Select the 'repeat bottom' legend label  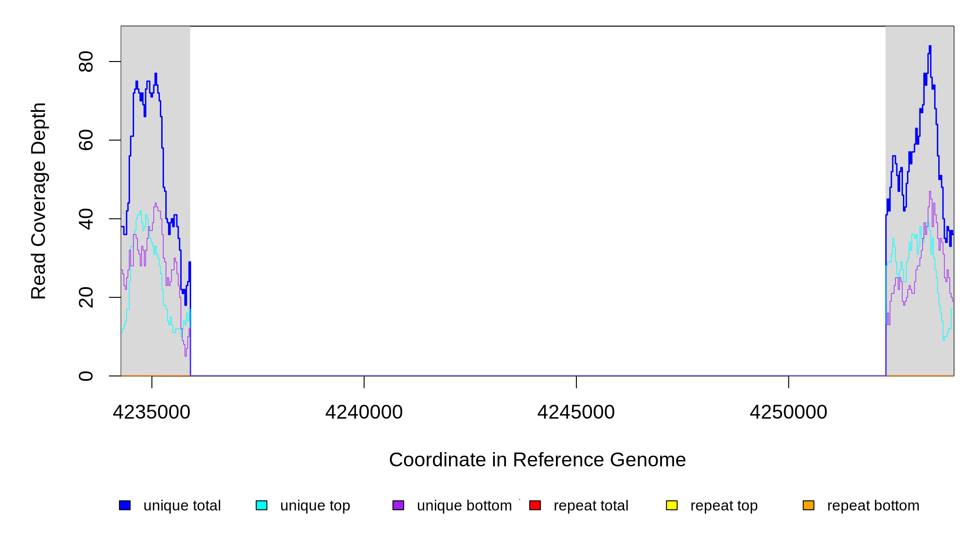[873, 506]
